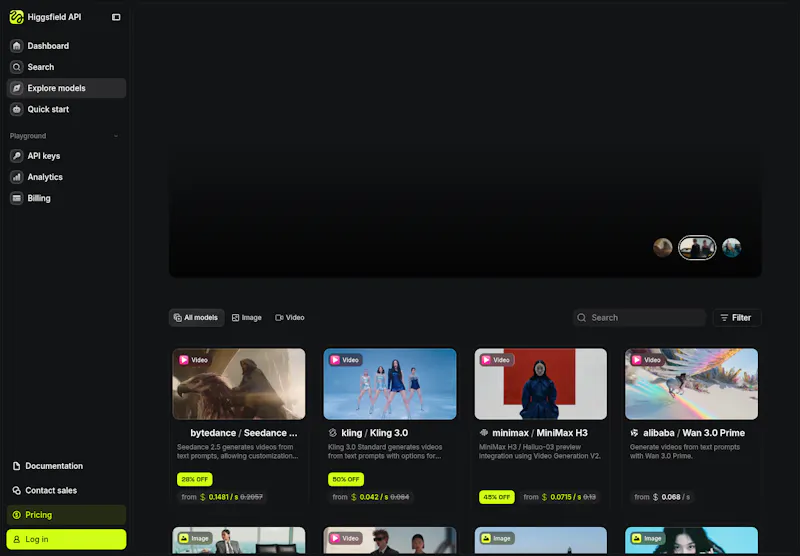Open the Kling 3.0 card image
This screenshot has height=556, width=800.
[390, 384]
